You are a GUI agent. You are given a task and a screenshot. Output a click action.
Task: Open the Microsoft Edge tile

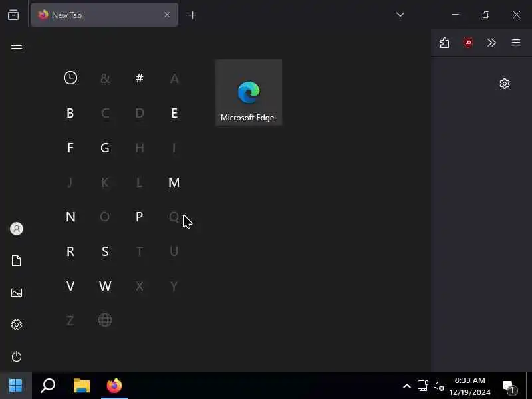(x=248, y=92)
